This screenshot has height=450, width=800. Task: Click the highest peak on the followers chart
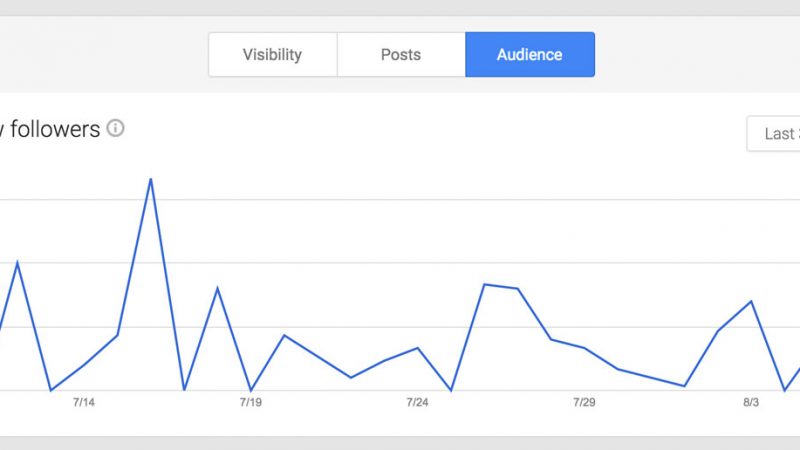coord(151,179)
